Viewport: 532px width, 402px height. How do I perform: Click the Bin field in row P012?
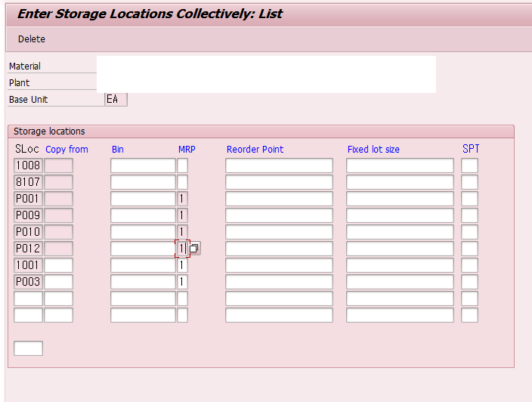tap(143, 249)
